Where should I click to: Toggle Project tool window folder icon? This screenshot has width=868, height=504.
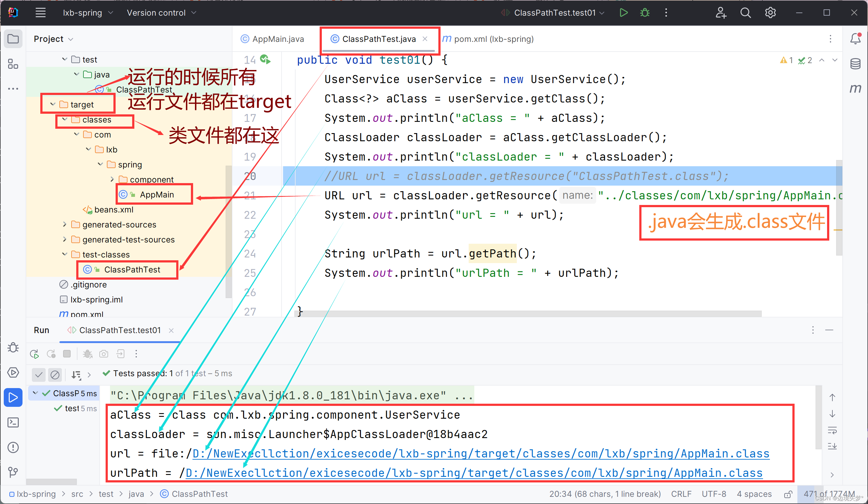coord(13,38)
